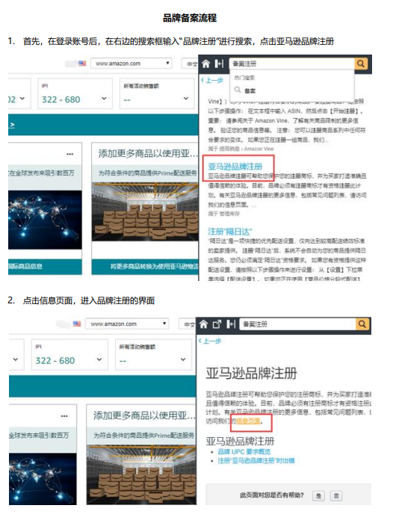Select 备案 suggestion under 热门搜索
Screen dimensions: 393x532
pyautogui.click(x=250, y=90)
